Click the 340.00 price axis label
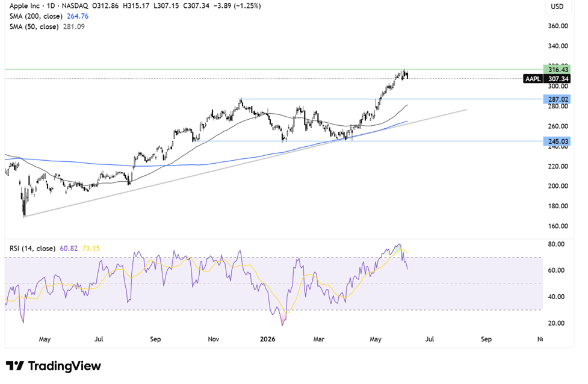Viewport: 588px width, 384px height. pos(558,46)
